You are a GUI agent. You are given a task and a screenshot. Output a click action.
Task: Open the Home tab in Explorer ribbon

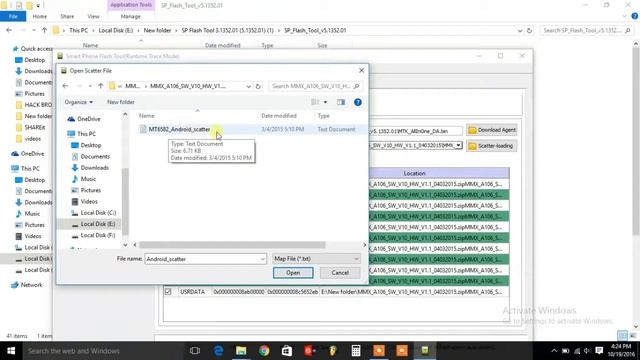point(40,16)
